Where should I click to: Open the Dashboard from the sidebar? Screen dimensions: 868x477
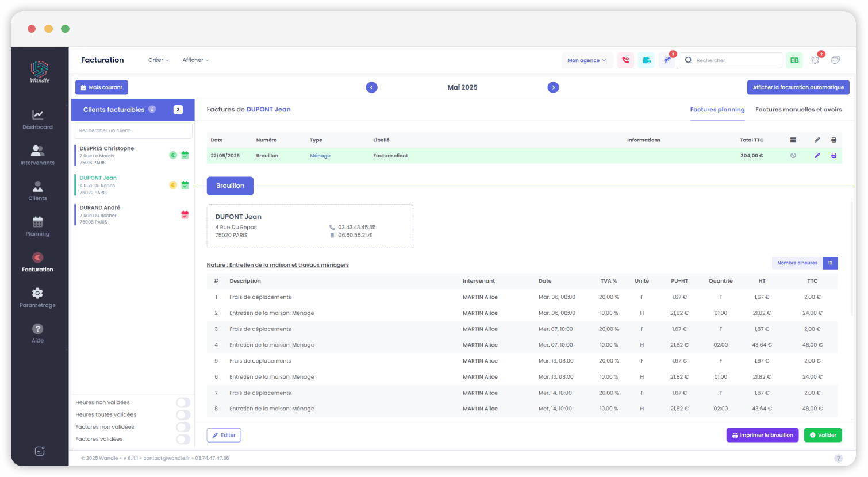(x=37, y=120)
